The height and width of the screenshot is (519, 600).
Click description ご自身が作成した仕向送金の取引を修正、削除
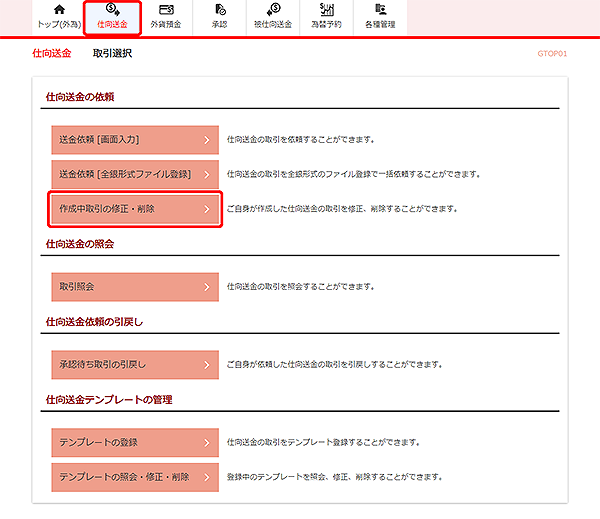[x=342, y=209]
